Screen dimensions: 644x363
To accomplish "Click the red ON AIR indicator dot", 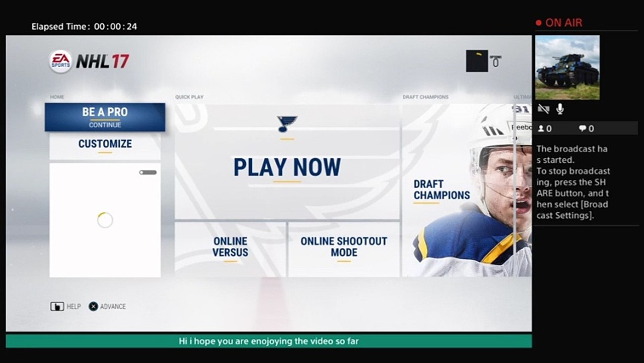I will pyautogui.click(x=538, y=23).
